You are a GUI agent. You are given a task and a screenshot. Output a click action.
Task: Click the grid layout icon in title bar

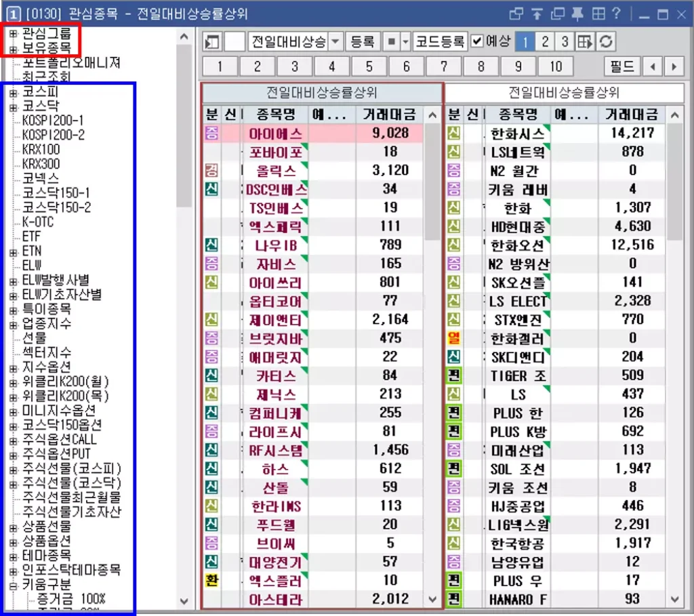point(598,14)
